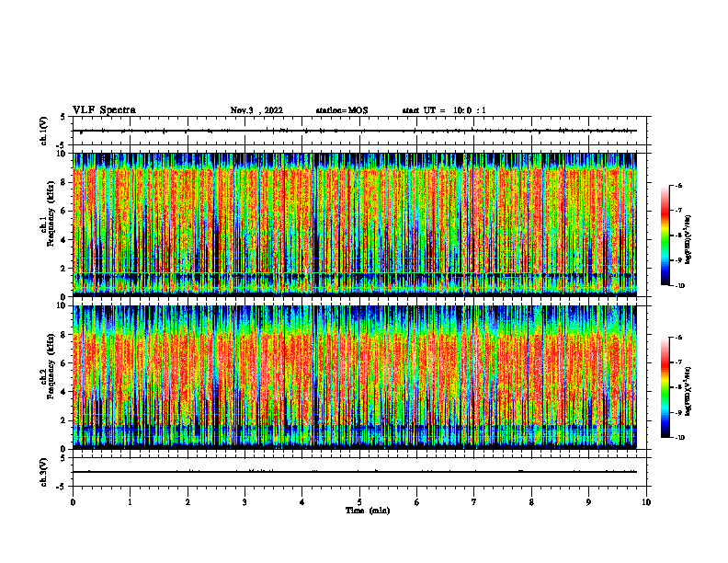The height and width of the screenshot is (563, 728).
Task: Click the "-10" label on ch.1 color scale
Action: [680, 286]
